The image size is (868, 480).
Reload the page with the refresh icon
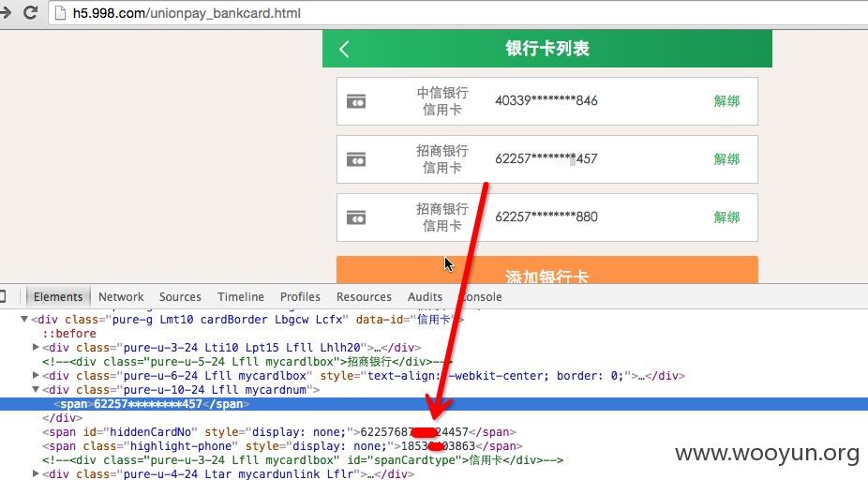tap(30, 12)
